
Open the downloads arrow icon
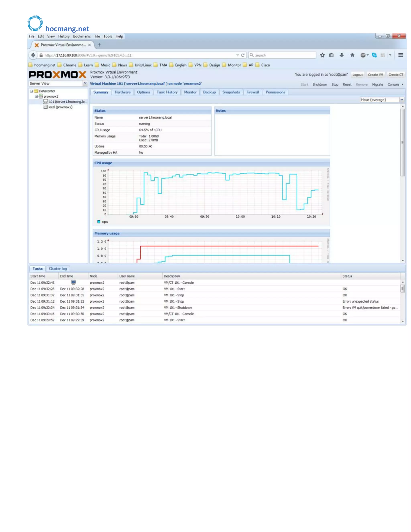342,55
